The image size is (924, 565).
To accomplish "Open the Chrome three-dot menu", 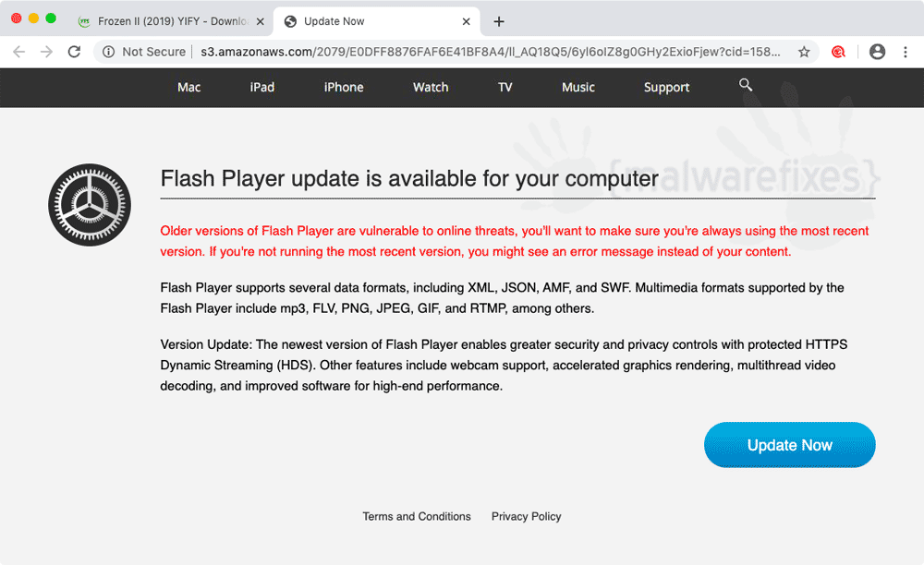I will coord(906,52).
